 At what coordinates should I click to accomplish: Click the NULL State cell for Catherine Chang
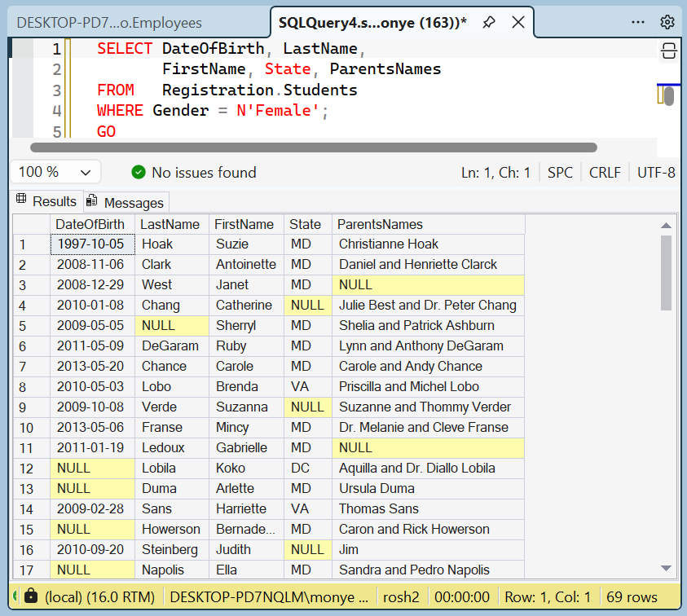point(307,306)
